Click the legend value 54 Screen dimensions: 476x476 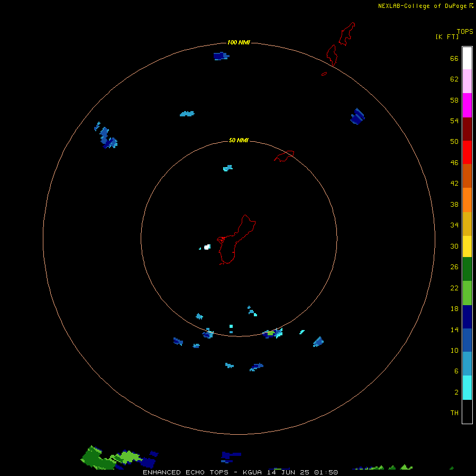[x=454, y=121]
